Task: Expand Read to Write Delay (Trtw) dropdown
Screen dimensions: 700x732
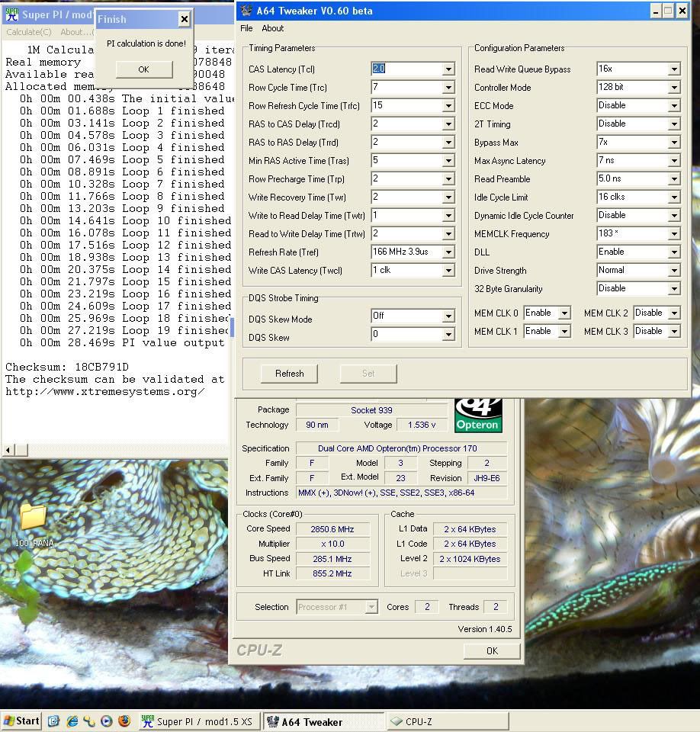Action: [449, 233]
